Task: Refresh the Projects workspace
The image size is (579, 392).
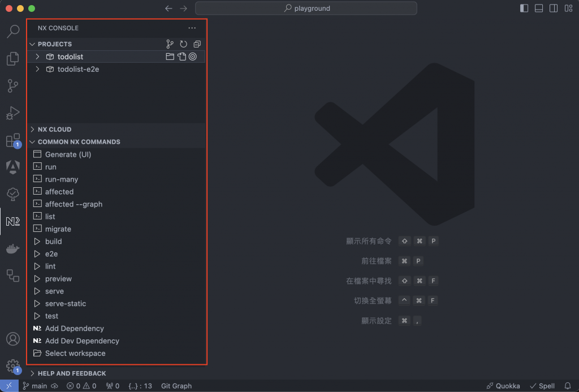Action: (184, 44)
